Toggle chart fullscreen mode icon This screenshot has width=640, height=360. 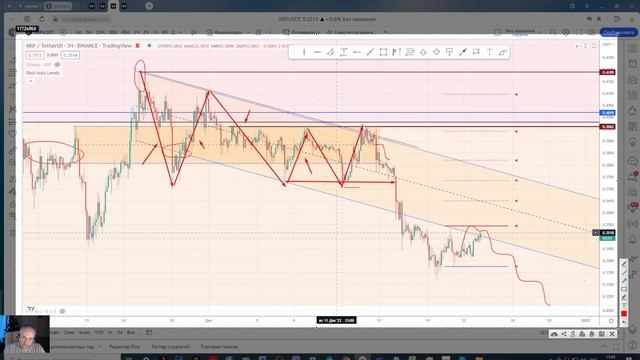pos(579,31)
